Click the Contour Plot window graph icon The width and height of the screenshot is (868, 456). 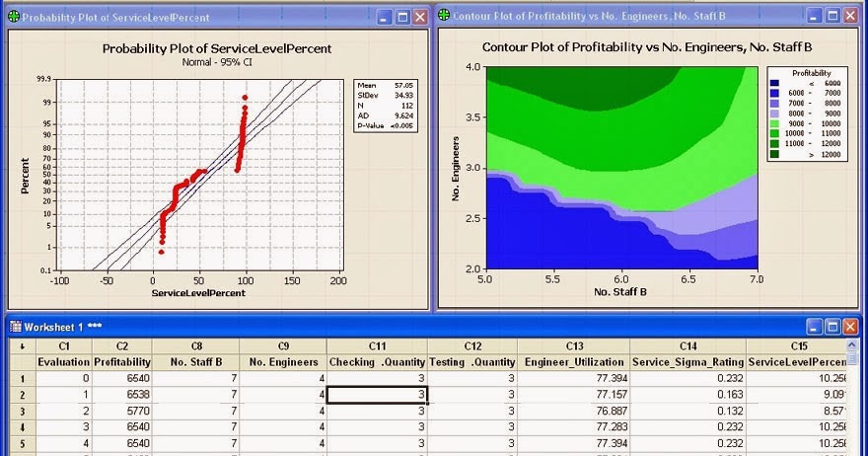coord(444,16)
